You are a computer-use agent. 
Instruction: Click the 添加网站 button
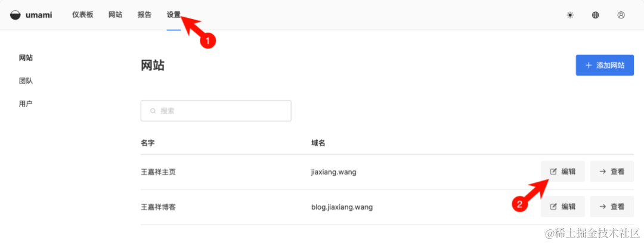605,66
